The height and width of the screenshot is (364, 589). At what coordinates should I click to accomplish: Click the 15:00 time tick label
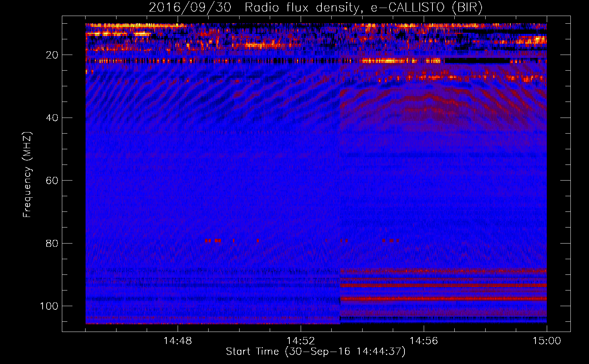coord(547,341)
